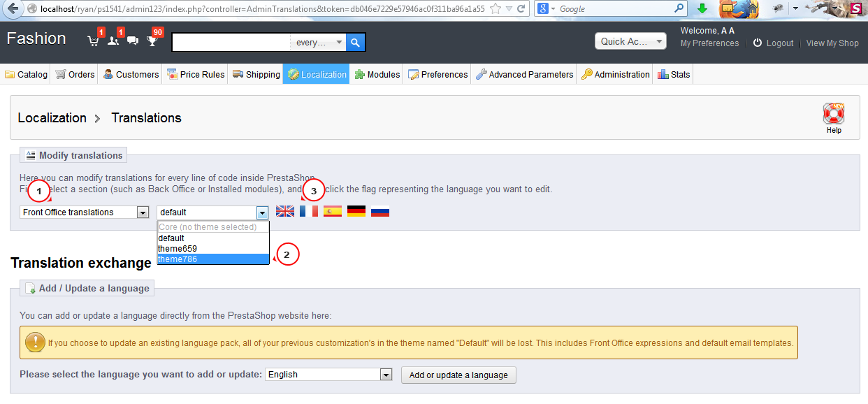Open the English language select dropdown
The image size is (868, 404).
[x=328, y=375]
